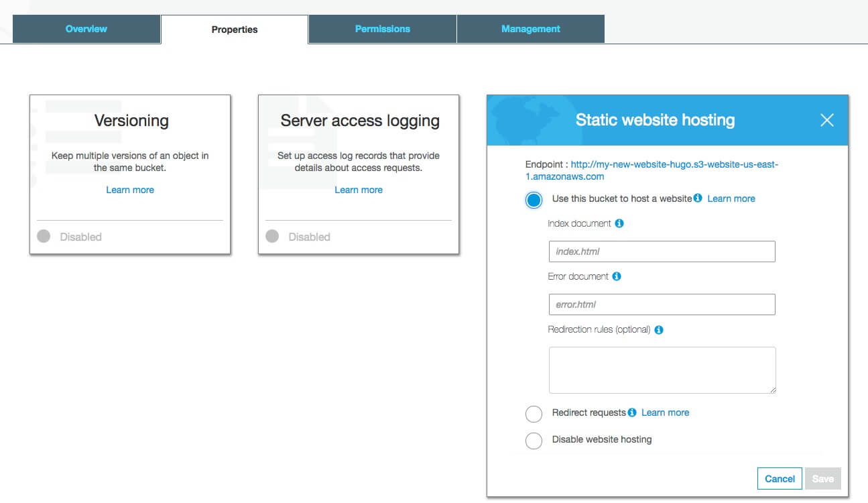Open Learn more beside host a website
This screenshot has height=503, width=868.
tap(731, 199)
